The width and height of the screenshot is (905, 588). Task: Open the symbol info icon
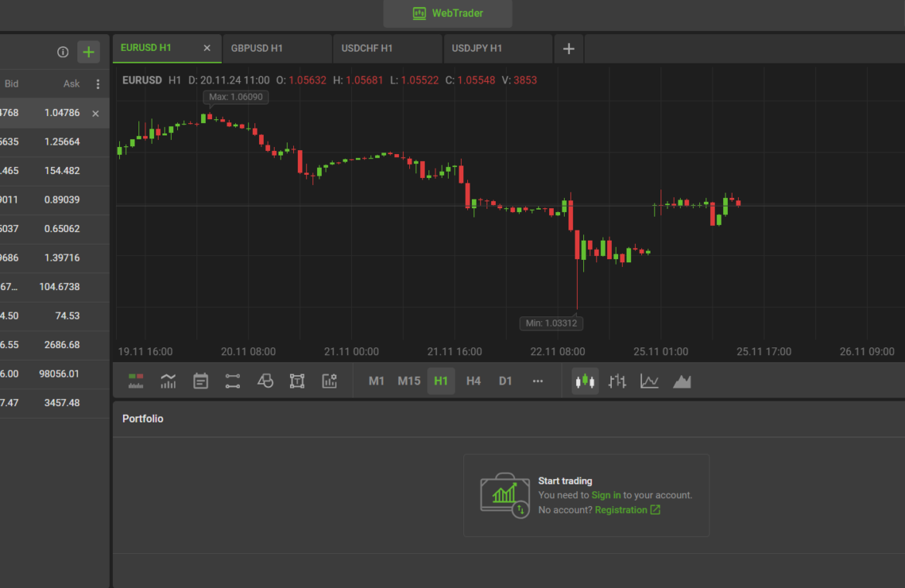[63, 52]
